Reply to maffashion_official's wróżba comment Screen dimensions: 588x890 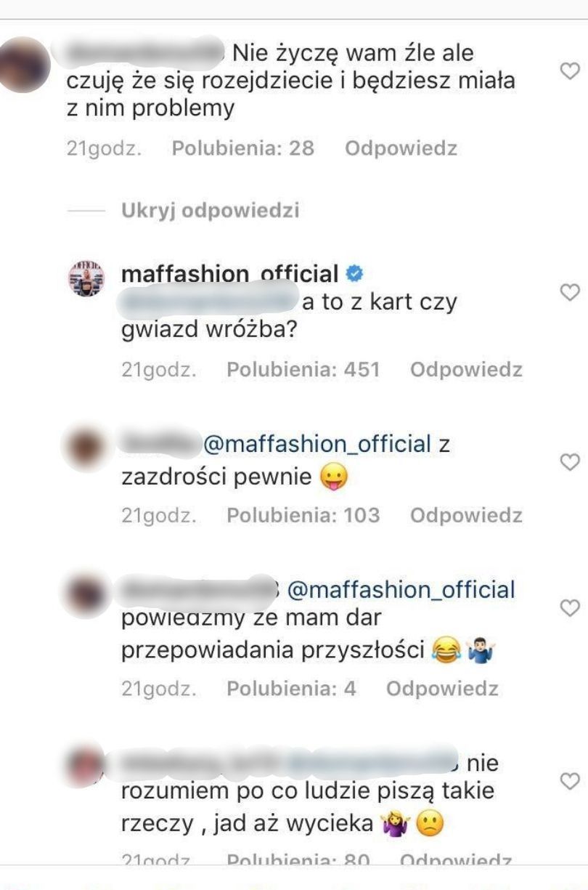(x=466, y=370)
